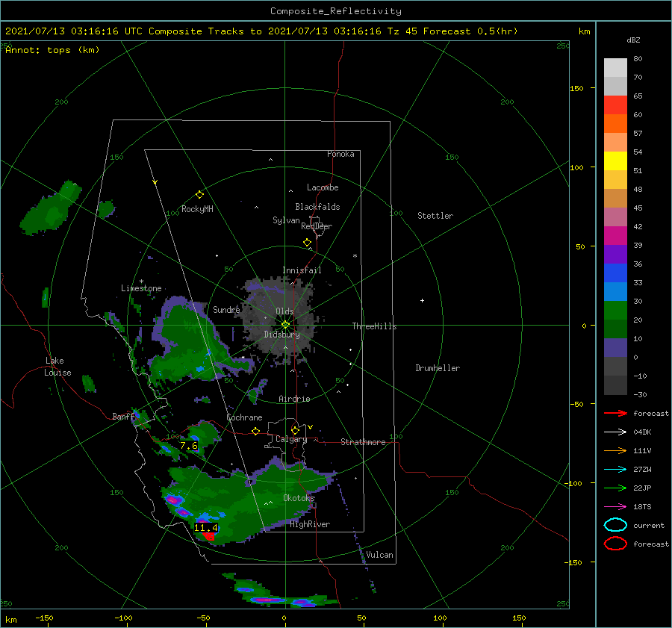Click the Banff label on map
Image resolution: width=672 pixels, height=628 pixels.
coord(123,416)
